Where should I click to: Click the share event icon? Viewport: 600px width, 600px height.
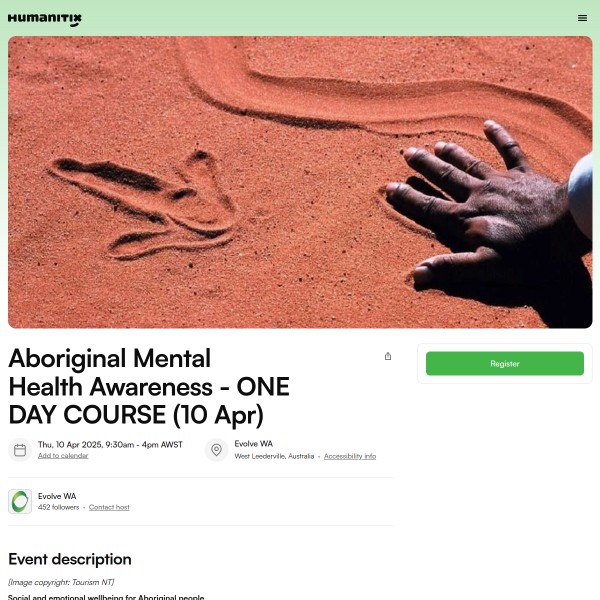pyautogui.click(x=388, y=356)
